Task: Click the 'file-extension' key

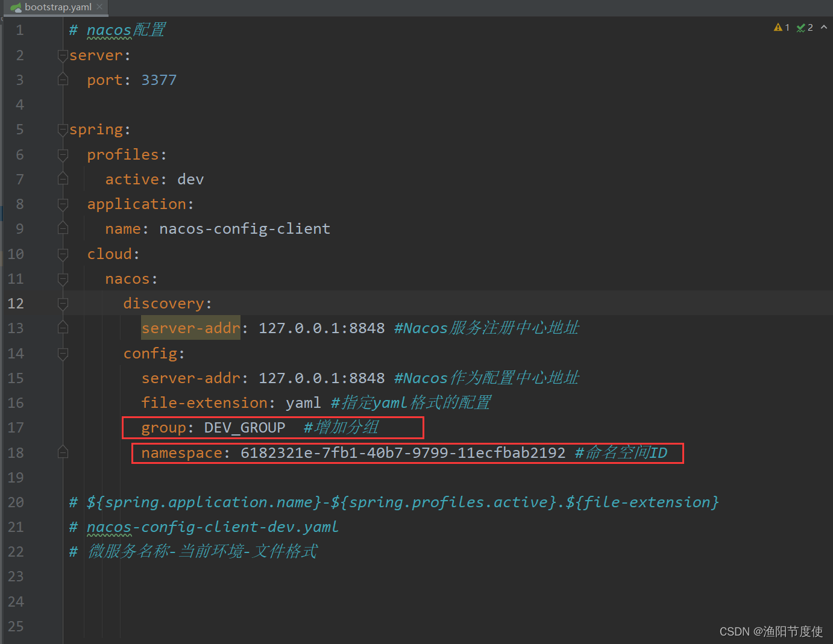Action: point(204,403)
